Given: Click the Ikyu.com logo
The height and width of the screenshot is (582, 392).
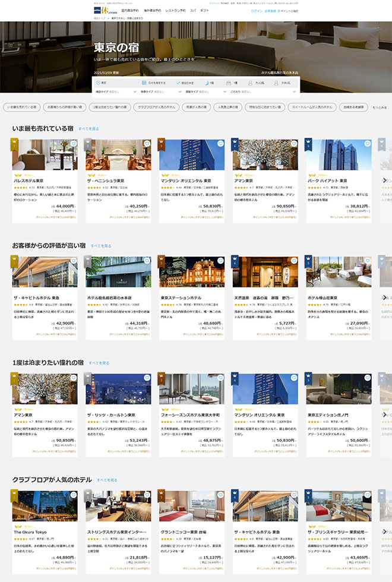Looking at the screenshot, I should click(x=106, y=11).
